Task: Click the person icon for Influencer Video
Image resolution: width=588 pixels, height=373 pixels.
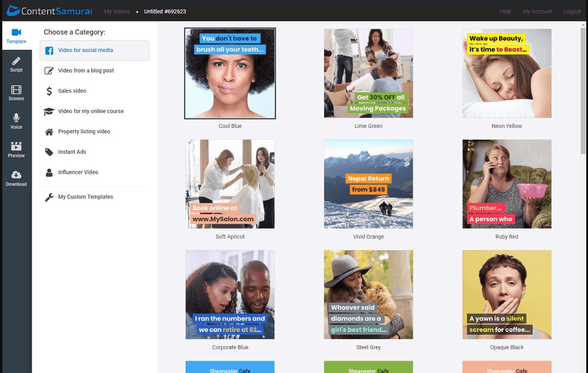Action: tap(49, 173)
